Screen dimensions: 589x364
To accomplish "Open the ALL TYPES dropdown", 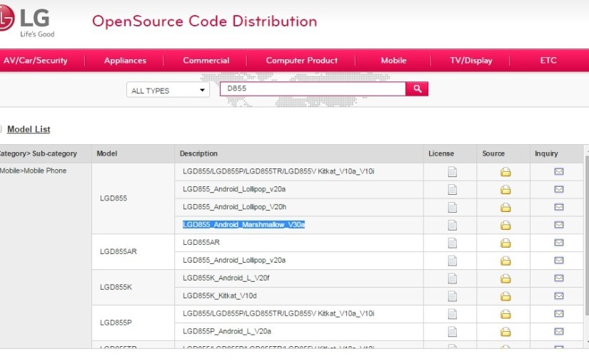I will pyautogui.click(x=168, y=91).
